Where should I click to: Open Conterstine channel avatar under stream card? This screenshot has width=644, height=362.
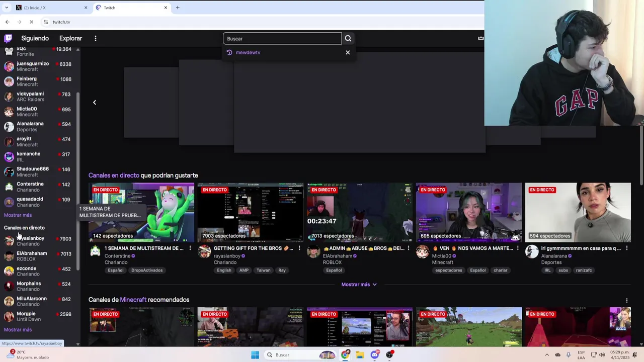[95, 252]
